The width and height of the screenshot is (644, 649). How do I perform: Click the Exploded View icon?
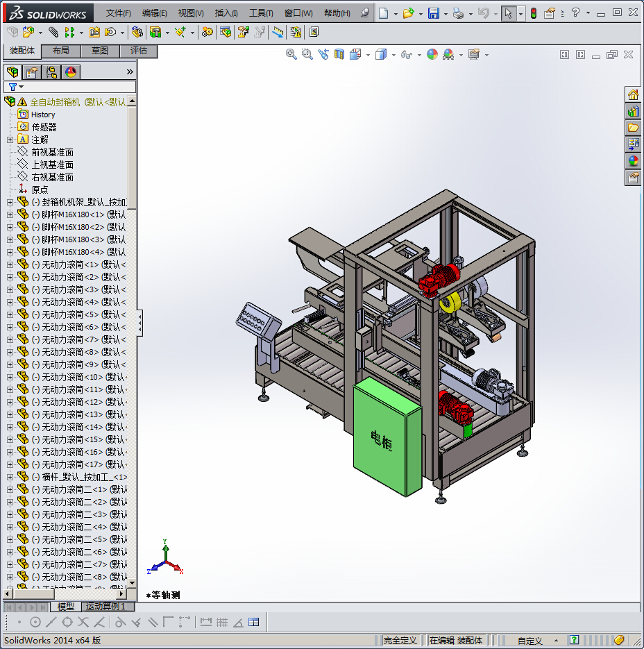tap(244, 32)
